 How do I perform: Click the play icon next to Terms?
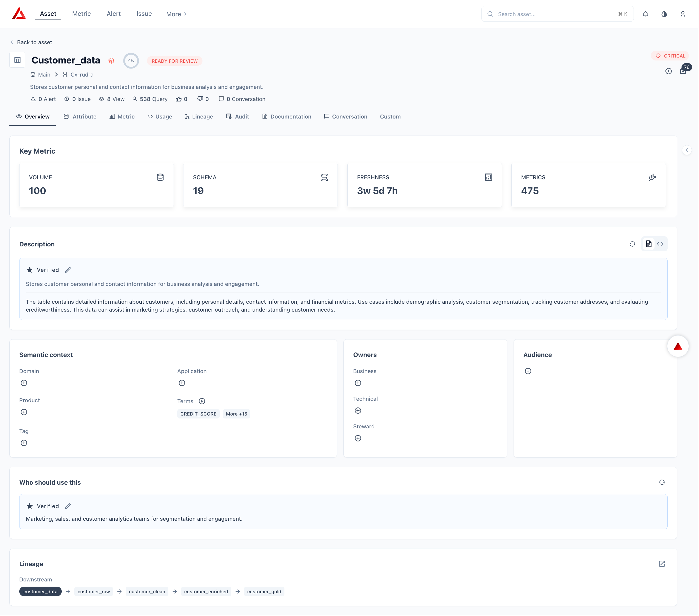click(x=202, y=401)
